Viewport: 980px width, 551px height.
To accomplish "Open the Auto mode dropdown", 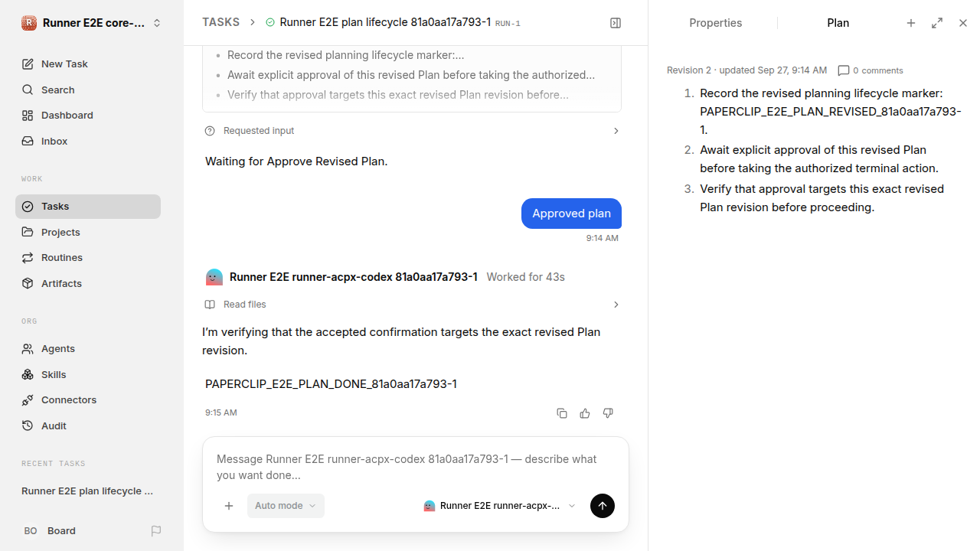I will (x=286, y=506).
